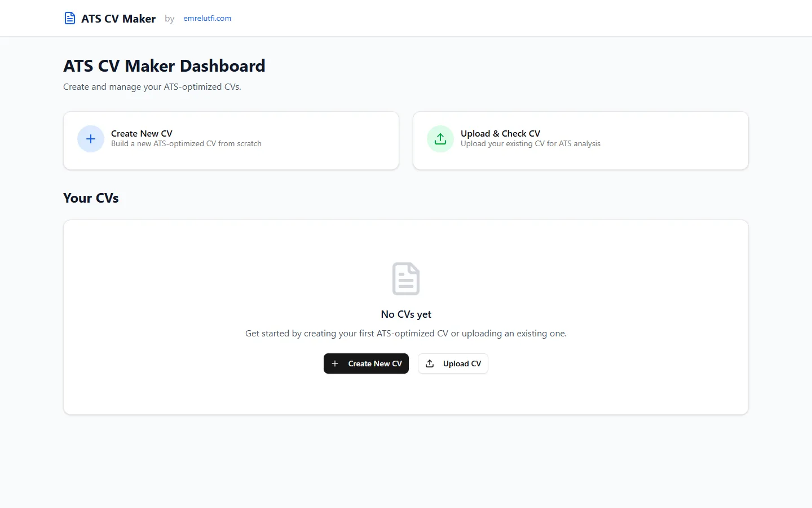This screenshot has width=812, height=508.
Task: Click the blue document logo icon in header
Action: [x=70, y=19]
